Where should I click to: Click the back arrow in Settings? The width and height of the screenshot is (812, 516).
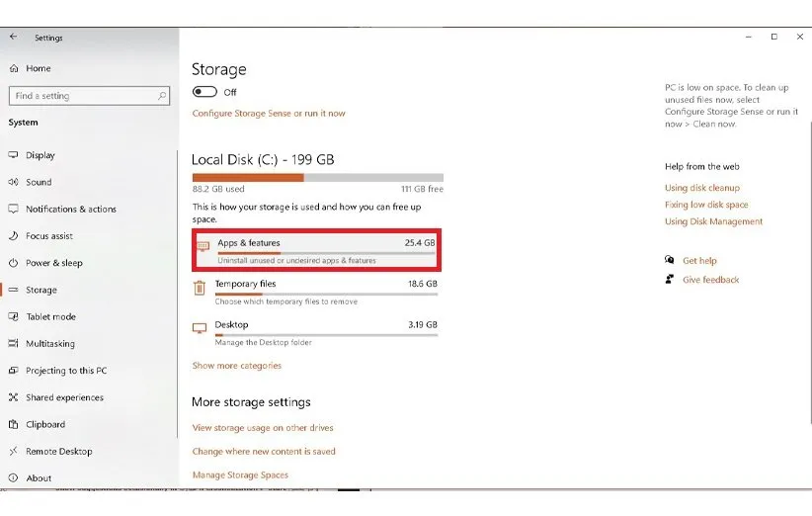[x=14, y=37]
